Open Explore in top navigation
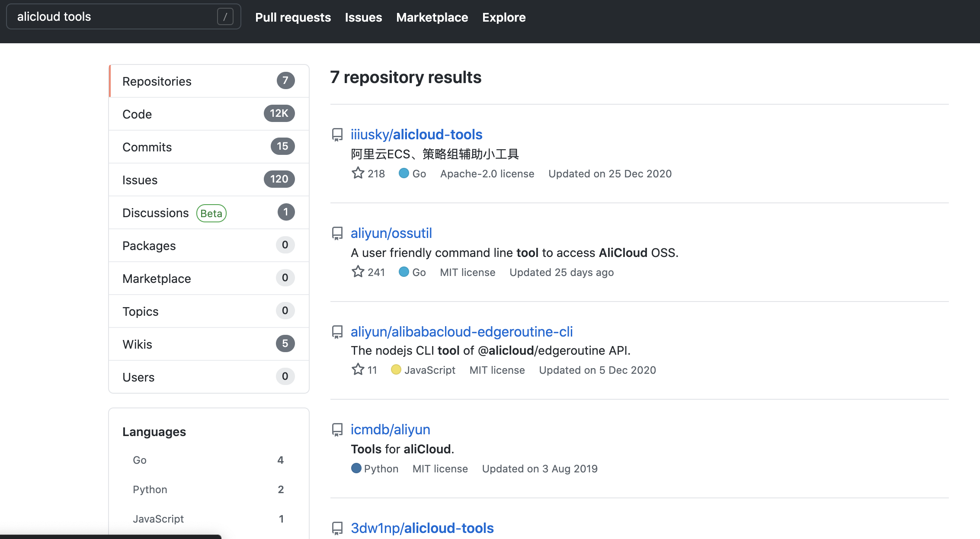 click(504, 17)
